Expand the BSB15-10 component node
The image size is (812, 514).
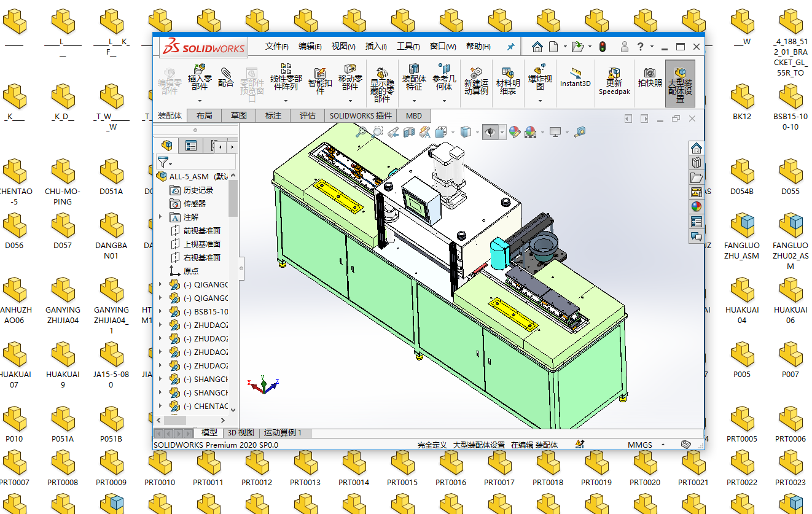[161, 311]
